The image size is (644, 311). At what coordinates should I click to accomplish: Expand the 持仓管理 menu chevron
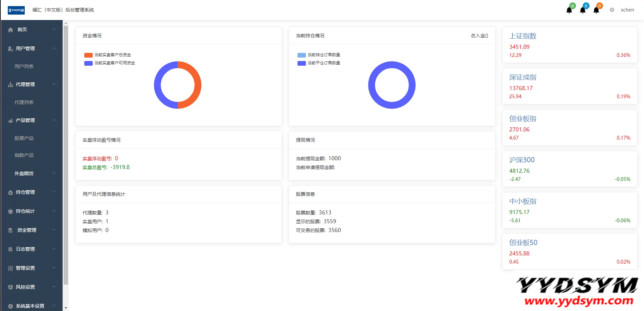(x=54, y=192)
